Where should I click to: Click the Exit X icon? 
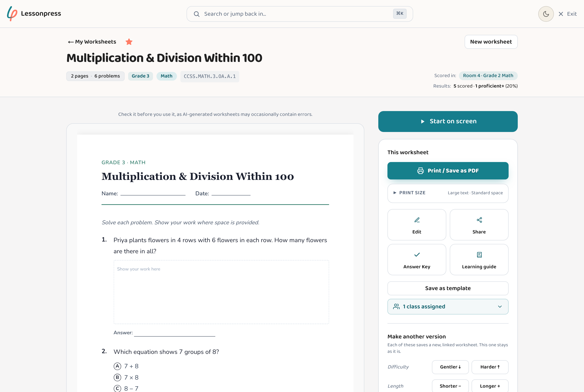pyautogui.click(x=561, y=14)
